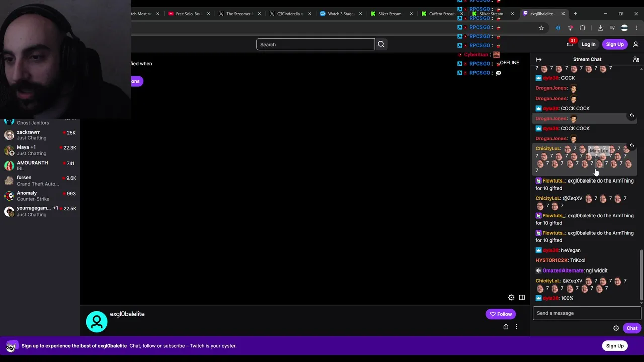Image resolution: width=644 pixels, height=362 pixels.
Task: Open zackrawrr channel in sidebar
Action: (x=40, y=135)
